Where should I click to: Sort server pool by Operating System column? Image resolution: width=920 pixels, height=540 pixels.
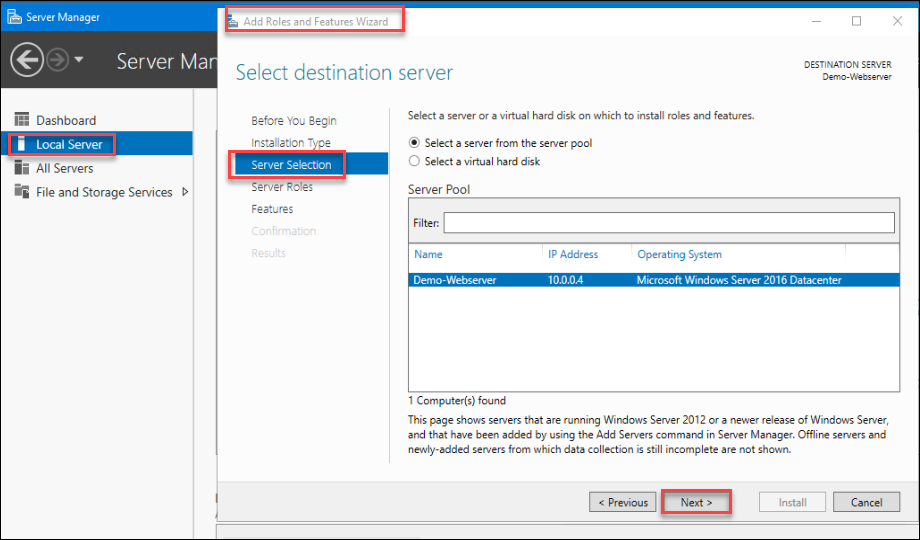point(679,254)
